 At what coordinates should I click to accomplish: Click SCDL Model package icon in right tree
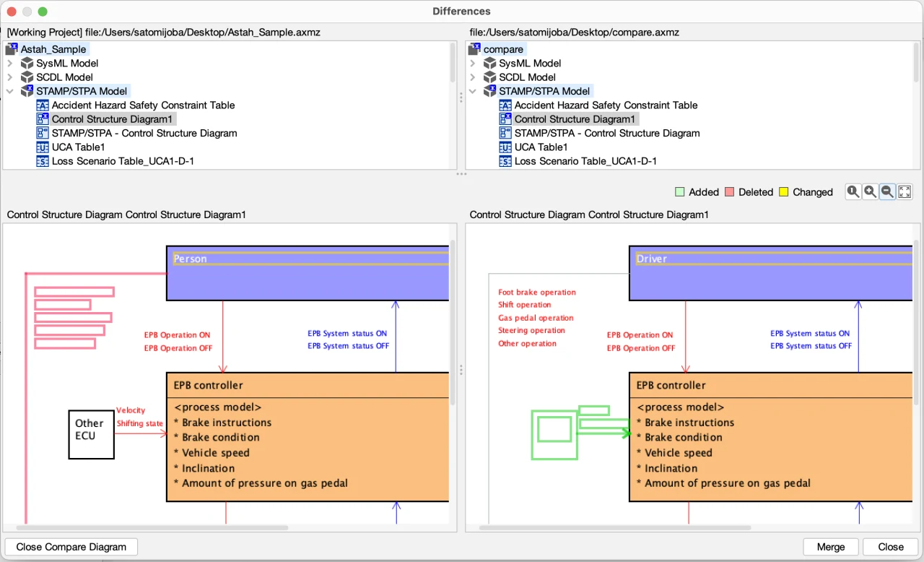pos(489,77)
